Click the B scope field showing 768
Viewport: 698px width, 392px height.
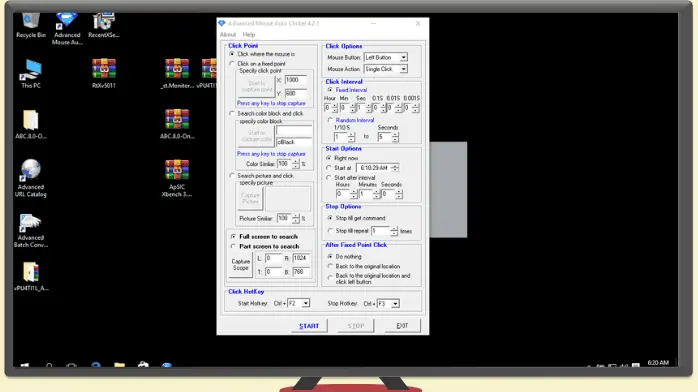click(x=301, y=272)
